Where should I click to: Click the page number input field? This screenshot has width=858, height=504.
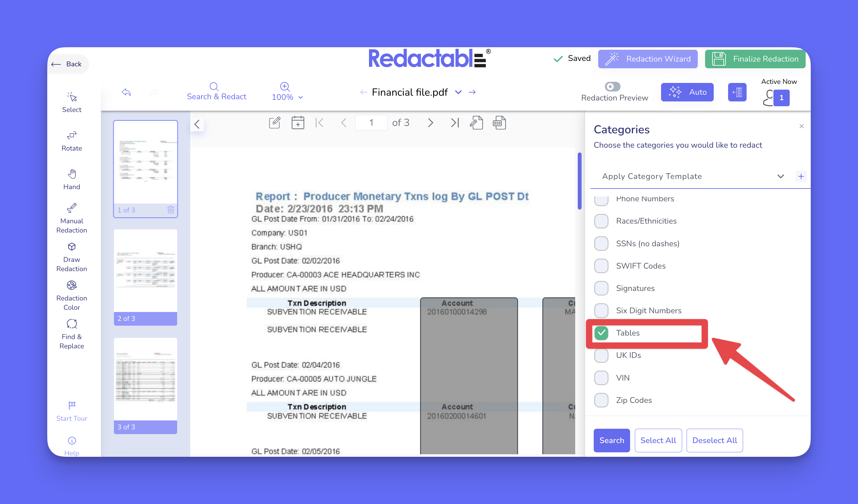pyautogui.click(x=371, y=122)
